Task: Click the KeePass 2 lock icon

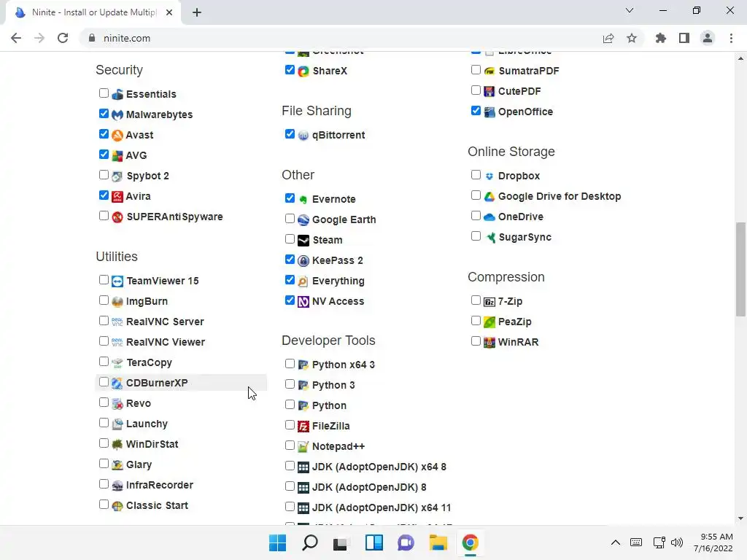Action: point(303,260)
